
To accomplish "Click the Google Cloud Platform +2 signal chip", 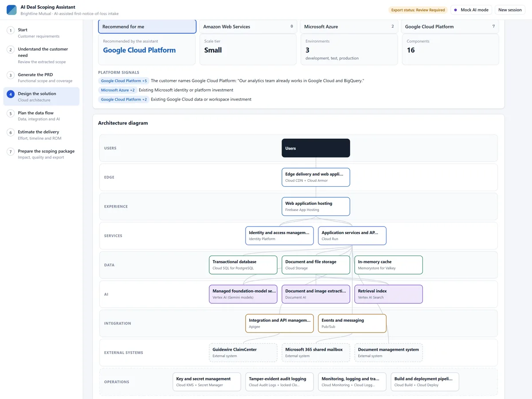I will 124,99.
